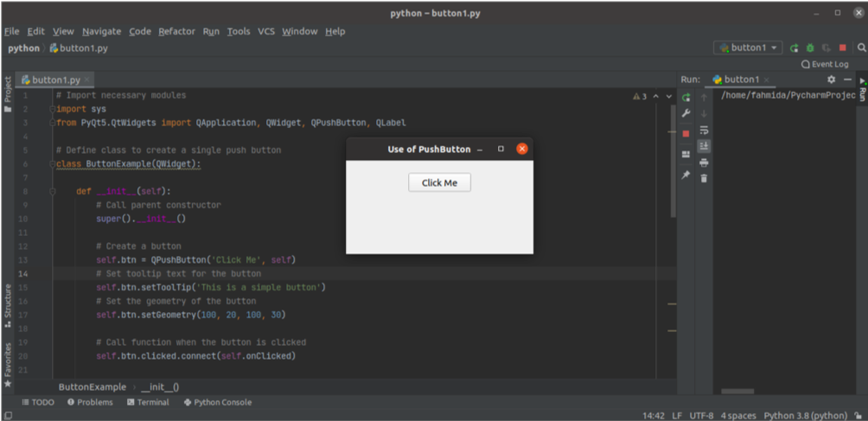
Task: Click the wrench icon in Run panel
Action: [686, 114]
